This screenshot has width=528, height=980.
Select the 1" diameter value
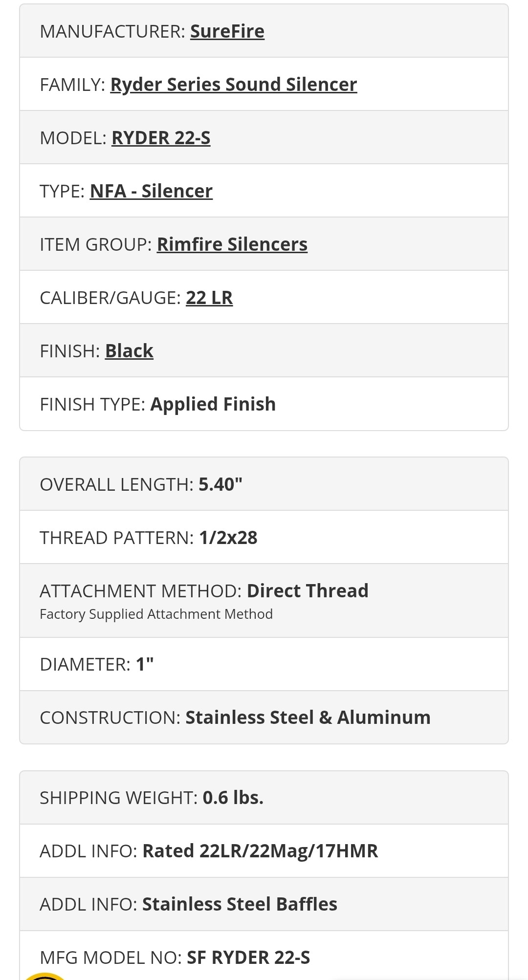145,664
